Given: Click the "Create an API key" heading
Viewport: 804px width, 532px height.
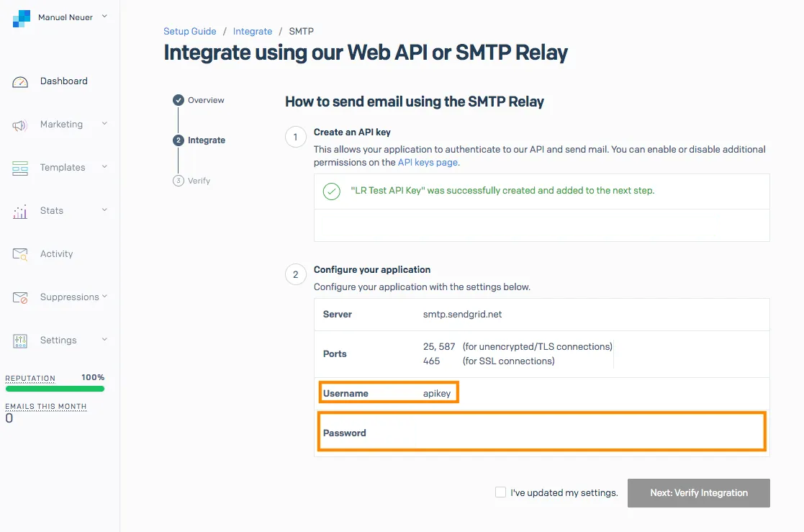Looking at the screenshot, I should pos(352,132).
